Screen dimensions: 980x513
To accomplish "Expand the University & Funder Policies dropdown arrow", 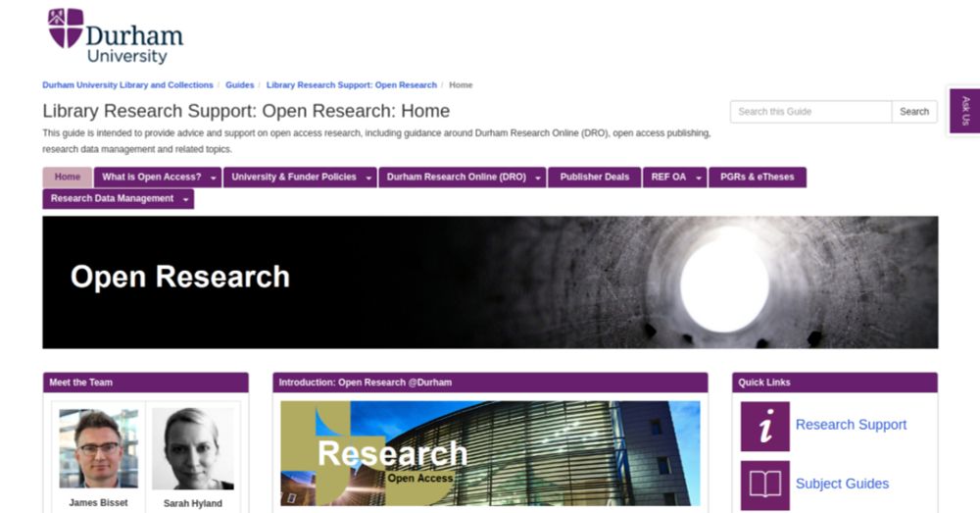I will pos(368,178).
